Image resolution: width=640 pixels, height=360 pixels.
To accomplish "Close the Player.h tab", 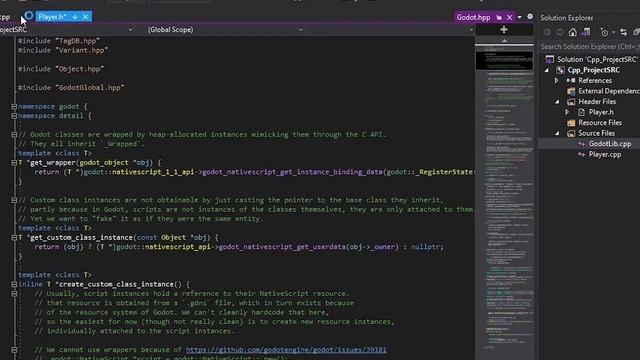I will click(85, 17).
